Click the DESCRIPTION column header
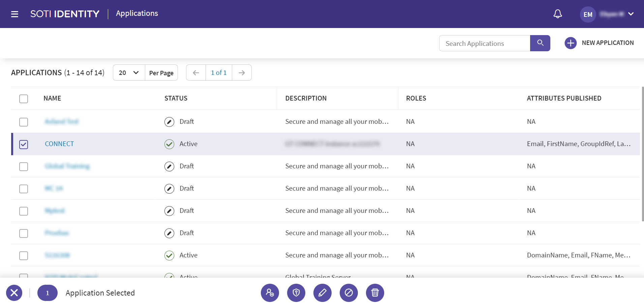644x306 pixels. pyautogui.click(x=306, y=98)
